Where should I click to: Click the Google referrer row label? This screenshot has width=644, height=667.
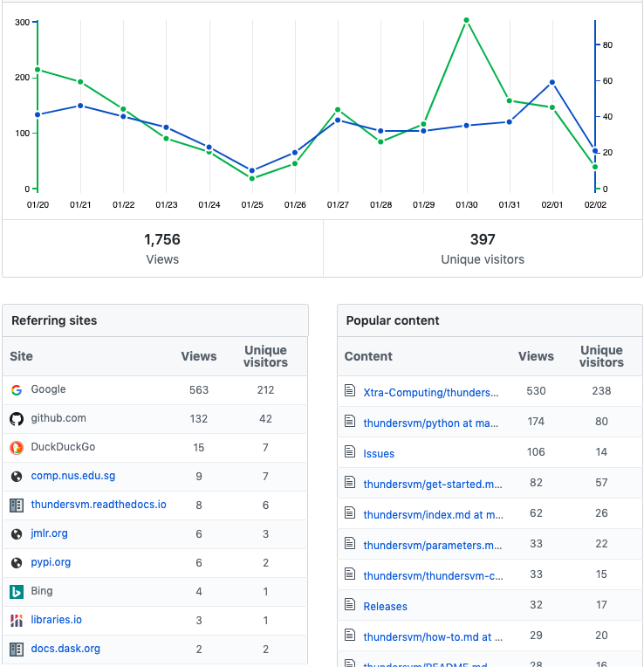49,389
